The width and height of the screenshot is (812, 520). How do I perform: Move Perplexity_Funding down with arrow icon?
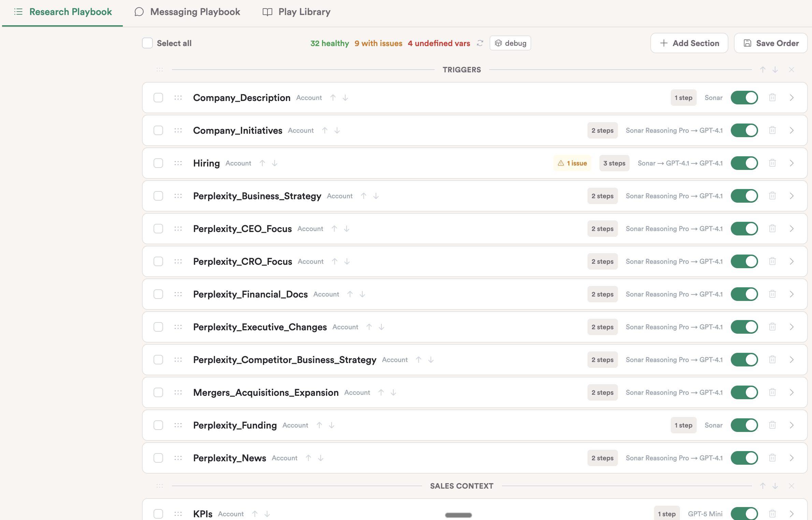332,425
